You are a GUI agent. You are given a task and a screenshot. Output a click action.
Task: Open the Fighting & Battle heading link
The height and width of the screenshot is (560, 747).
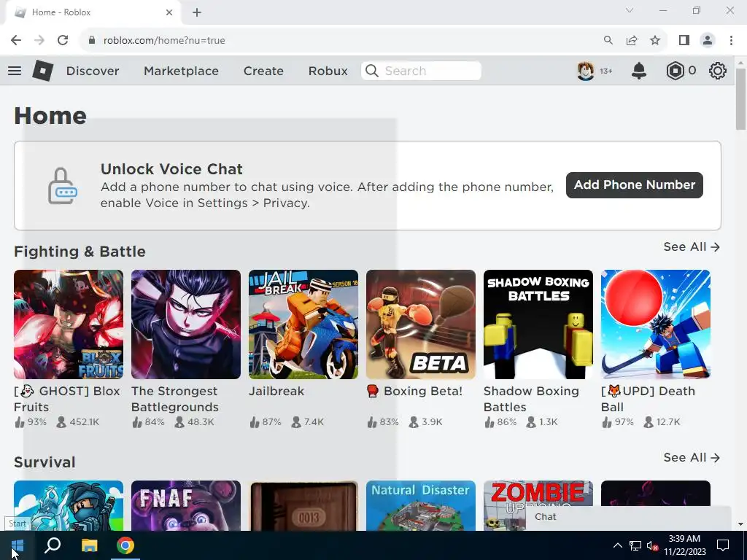[x=80, y=252]
